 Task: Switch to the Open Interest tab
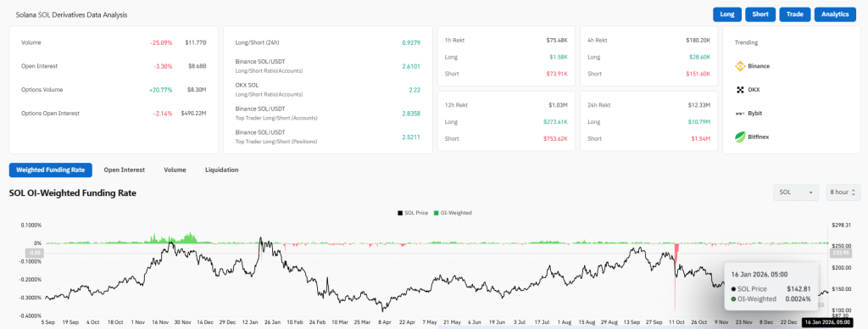pyautogui.click(x=125, y=170)
